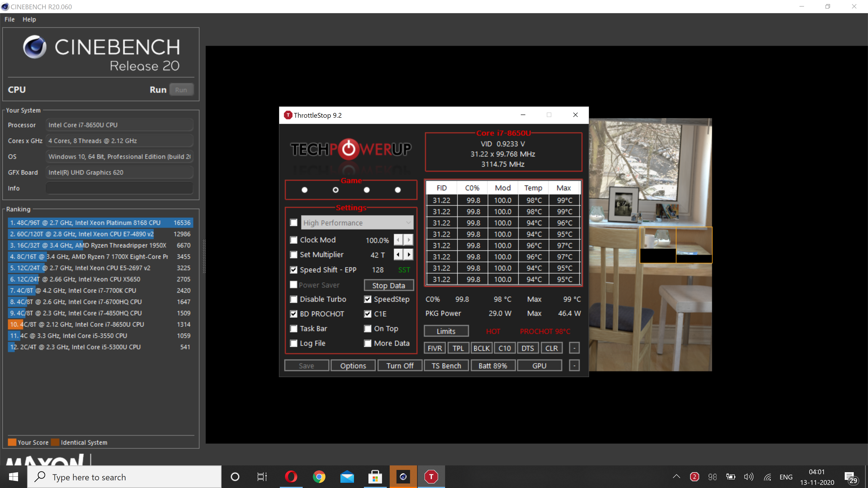Open Opera browser from taskbar

coord(291,476)
